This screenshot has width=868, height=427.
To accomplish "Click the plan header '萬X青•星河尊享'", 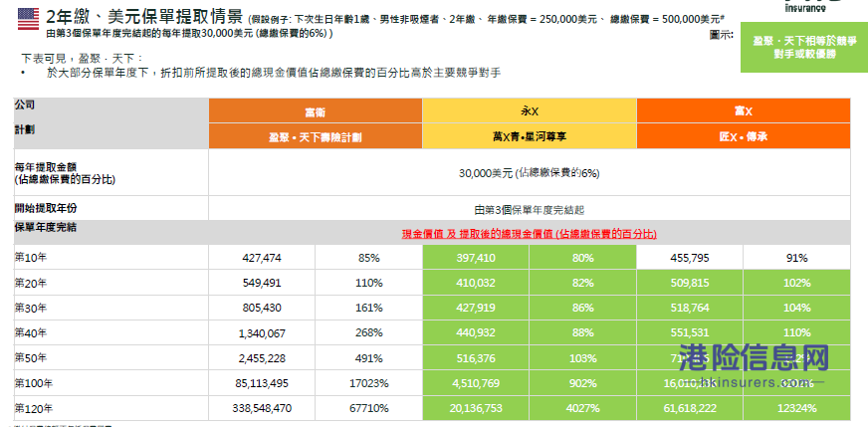I will coord(530,136).
